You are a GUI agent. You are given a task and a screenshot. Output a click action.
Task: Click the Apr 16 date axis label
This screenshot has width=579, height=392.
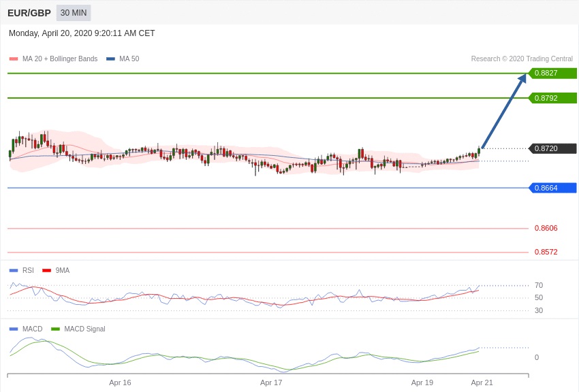(120, 382)
